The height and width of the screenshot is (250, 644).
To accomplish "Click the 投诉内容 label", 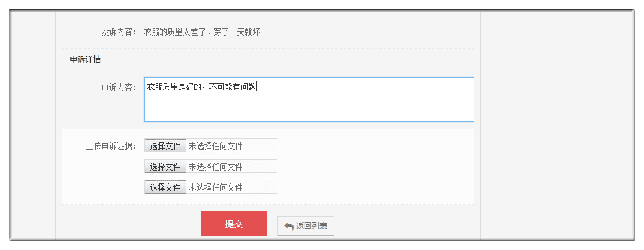I will point(119,32).
